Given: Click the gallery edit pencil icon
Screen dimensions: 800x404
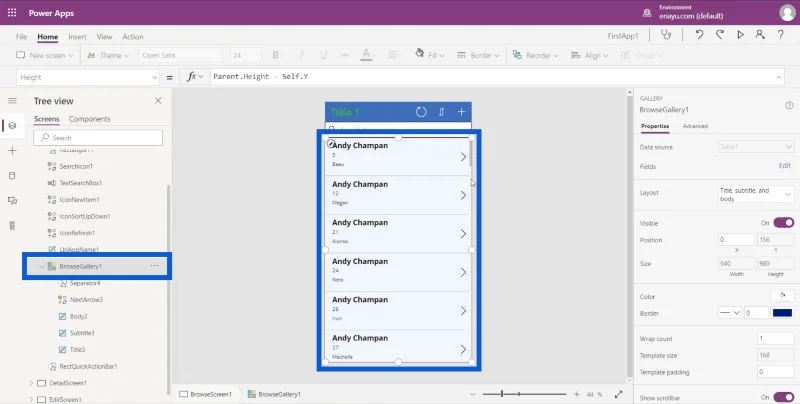Looking at the screenshot, I should click(x=331, y=143).
